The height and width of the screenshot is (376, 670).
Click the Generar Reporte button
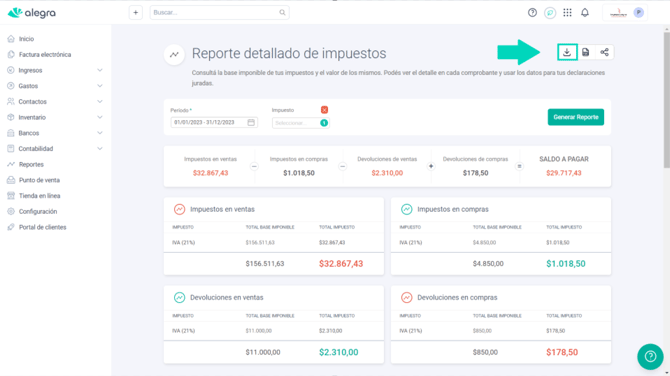576,117
